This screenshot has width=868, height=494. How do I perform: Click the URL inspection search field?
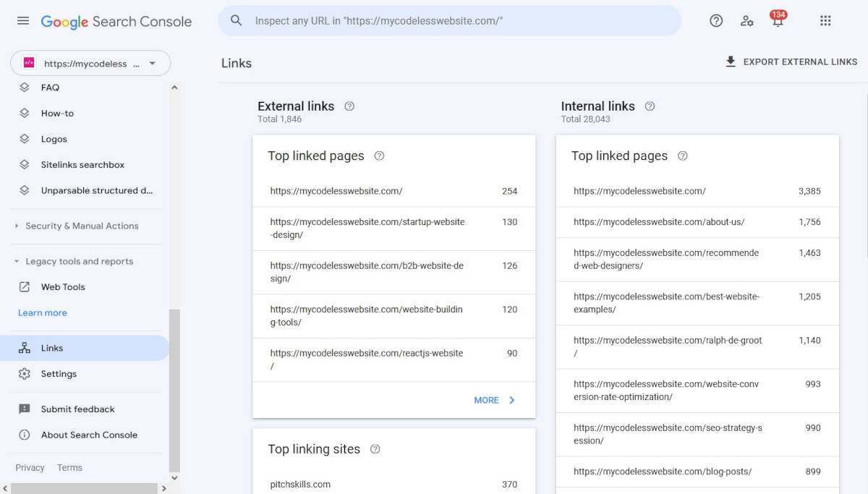click(448, 21)
